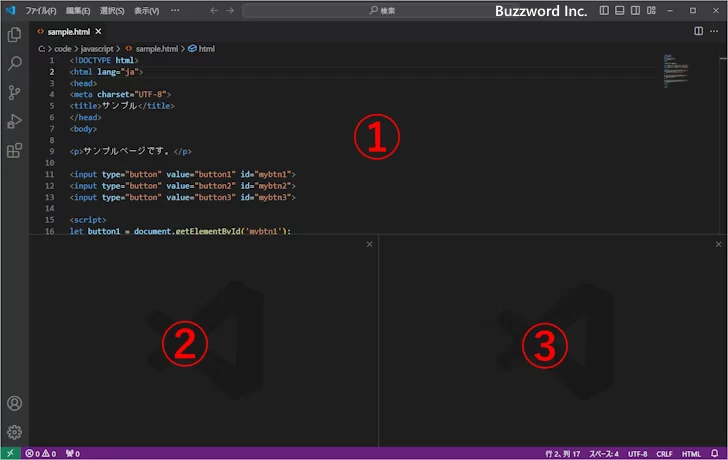Expand the hidden menus ellipsis in menu bar
The height and width of the screenshot is (460, 728).
pyautogui.click(x=176, y=10)
